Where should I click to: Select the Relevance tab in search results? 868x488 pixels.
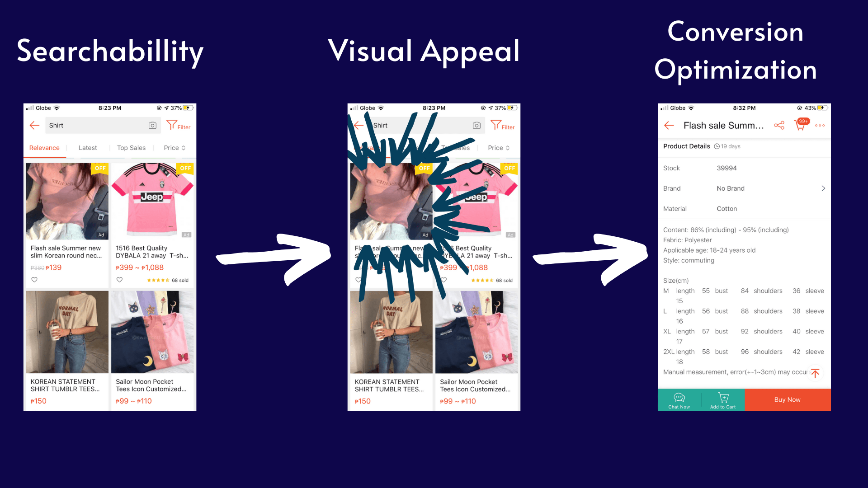tap(45, 148)
